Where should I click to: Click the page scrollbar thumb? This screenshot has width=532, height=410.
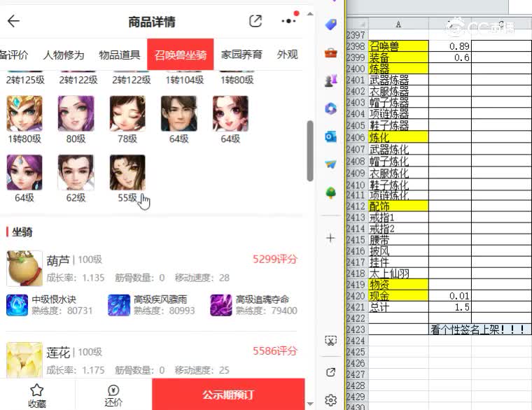coord(310,151)
